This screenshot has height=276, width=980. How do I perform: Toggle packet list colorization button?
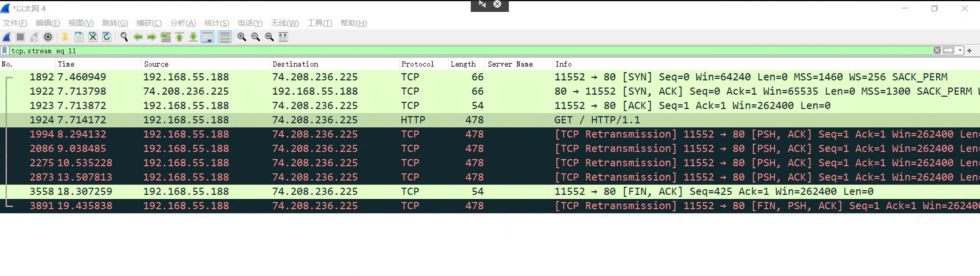coord(225,37)
